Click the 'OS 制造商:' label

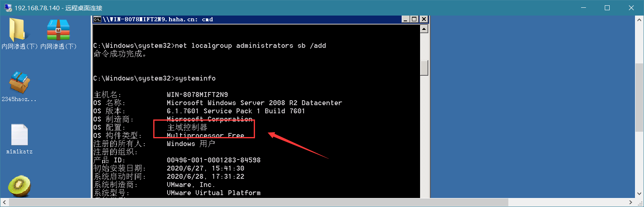114,119
